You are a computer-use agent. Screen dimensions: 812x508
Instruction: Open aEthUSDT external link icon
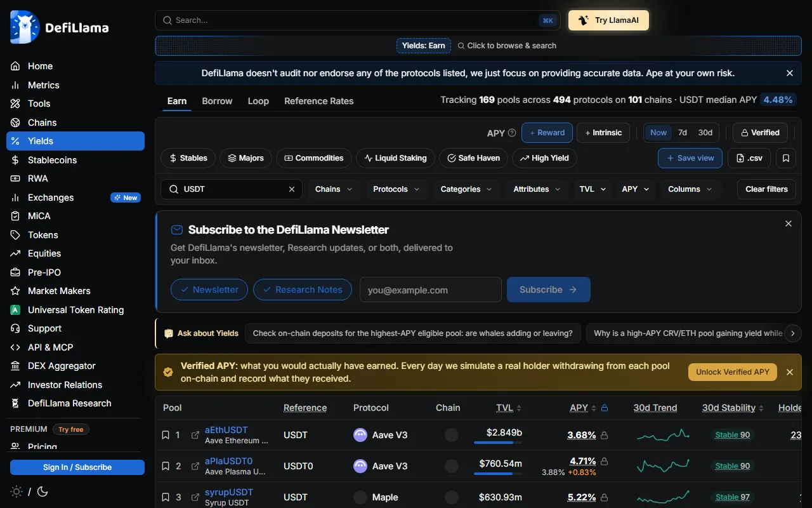[x=195, y=435]
